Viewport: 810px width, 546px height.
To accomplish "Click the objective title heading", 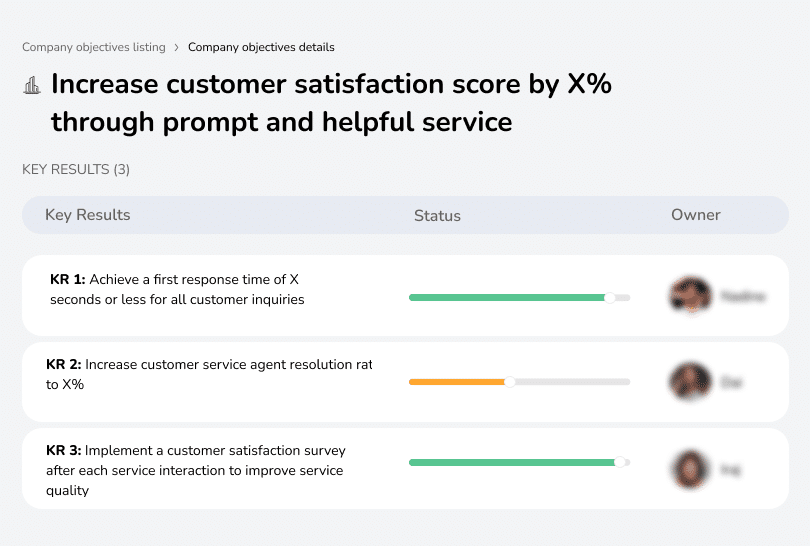I will 331,103.
